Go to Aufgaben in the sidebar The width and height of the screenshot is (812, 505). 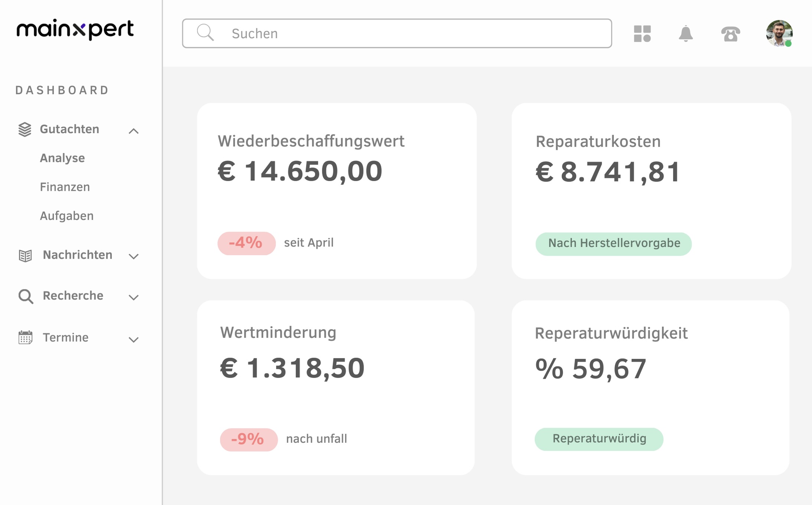coord(67,216)
